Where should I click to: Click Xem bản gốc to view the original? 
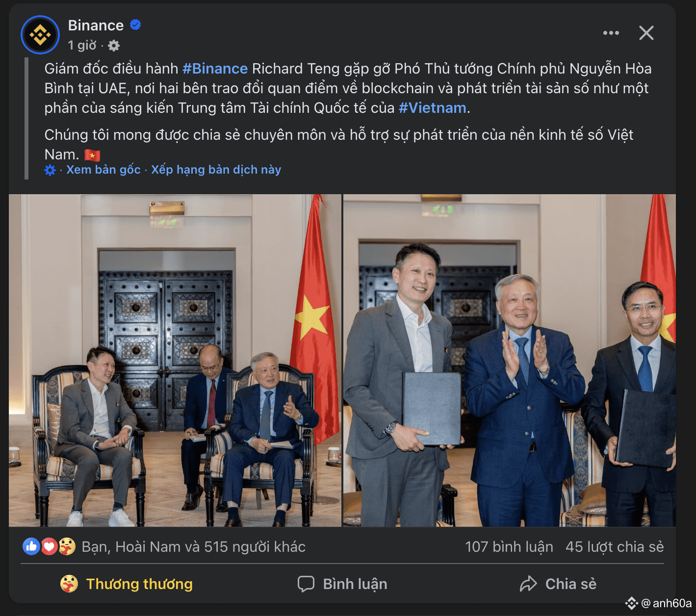(x=103, y=170)
